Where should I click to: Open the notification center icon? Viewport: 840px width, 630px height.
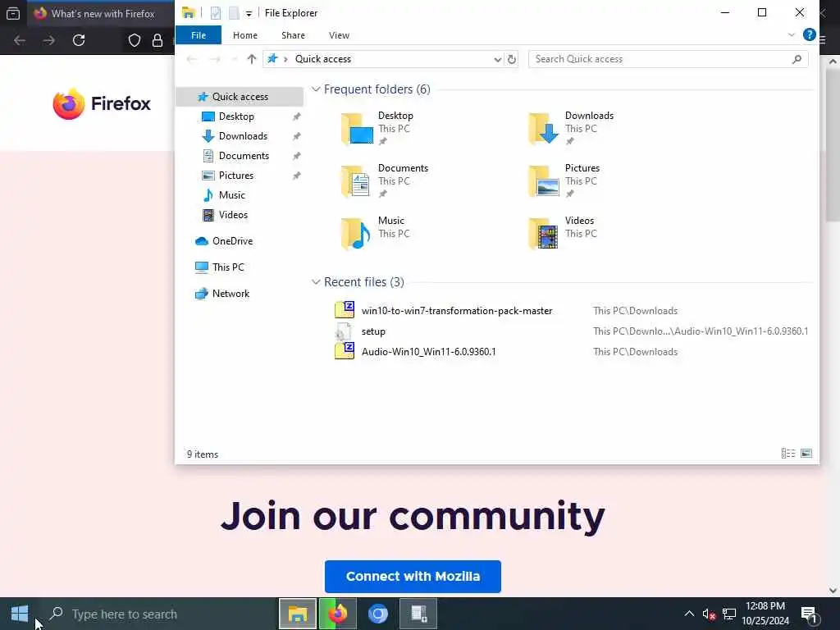[808, 614]
